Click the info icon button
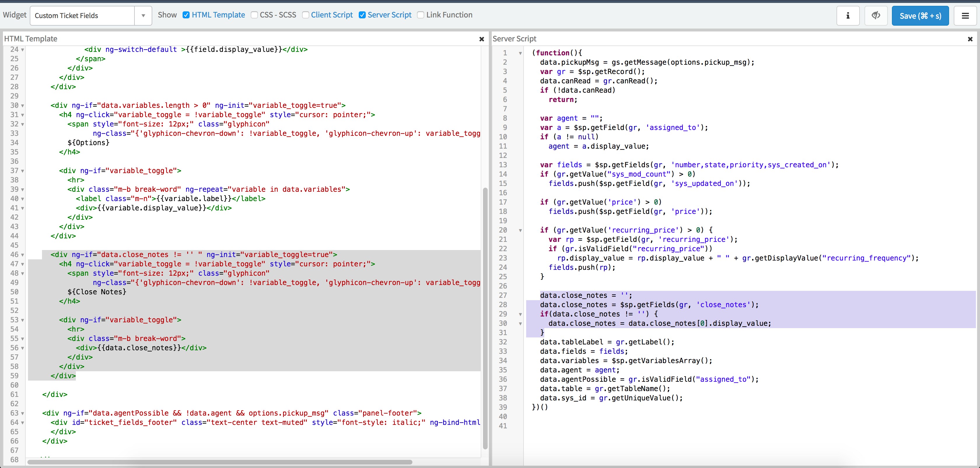 coord(848,15)
